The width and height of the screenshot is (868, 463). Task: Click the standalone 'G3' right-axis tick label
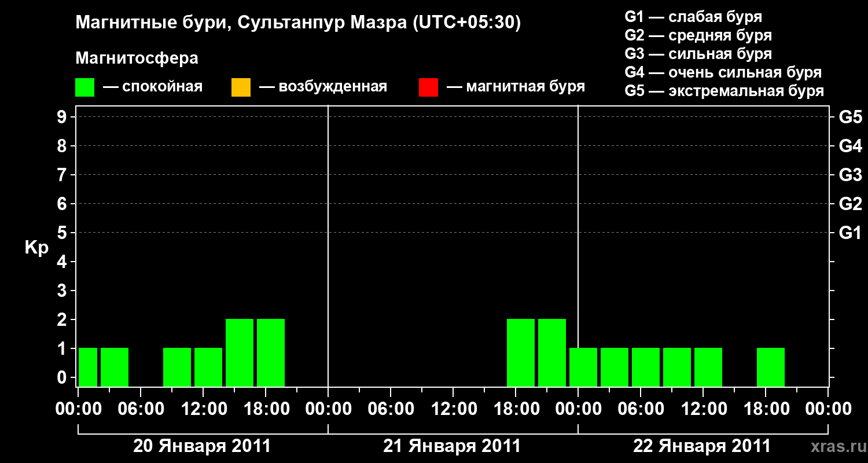[851, 175]
